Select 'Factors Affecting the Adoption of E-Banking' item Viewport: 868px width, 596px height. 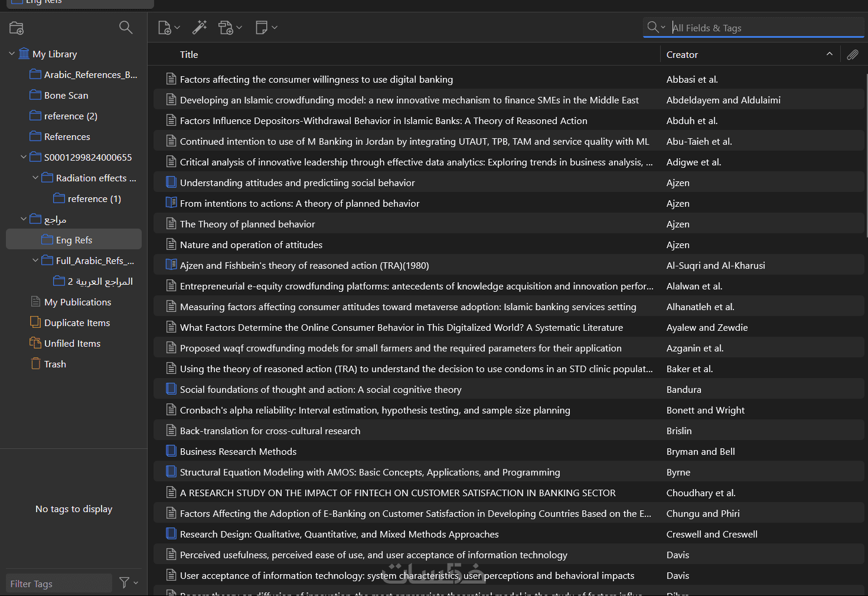click(509, 513)
